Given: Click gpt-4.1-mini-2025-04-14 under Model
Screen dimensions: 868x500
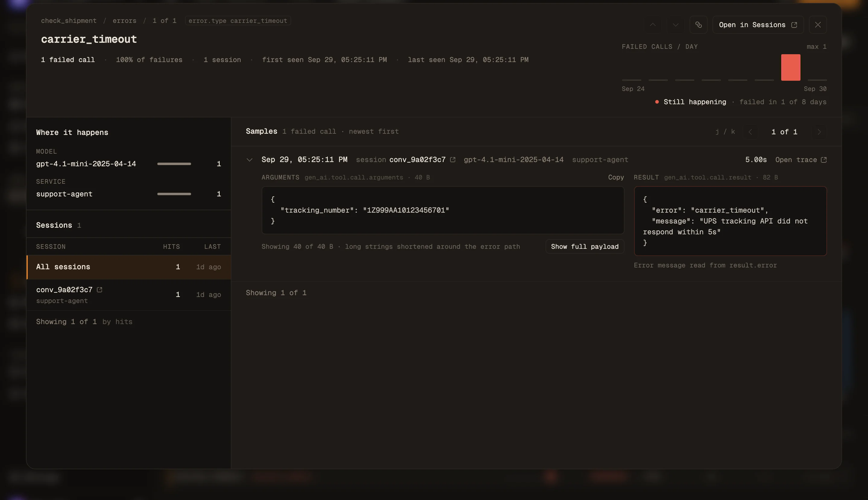Looking at the screenshot, I should [x=86, y=164].
